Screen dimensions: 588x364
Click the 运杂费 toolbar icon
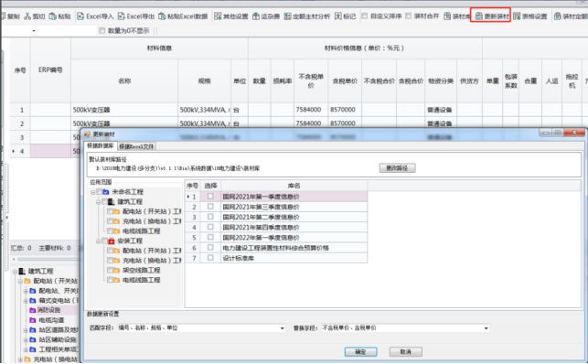click(256, 16)
